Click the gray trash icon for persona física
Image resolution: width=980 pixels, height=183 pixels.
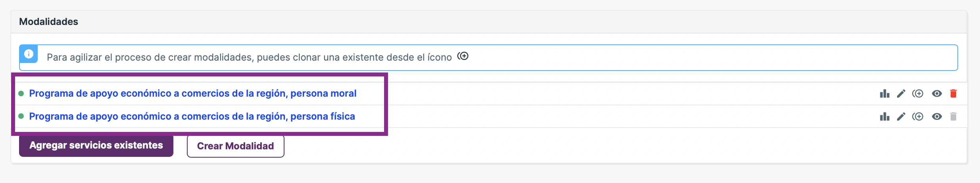953,116
